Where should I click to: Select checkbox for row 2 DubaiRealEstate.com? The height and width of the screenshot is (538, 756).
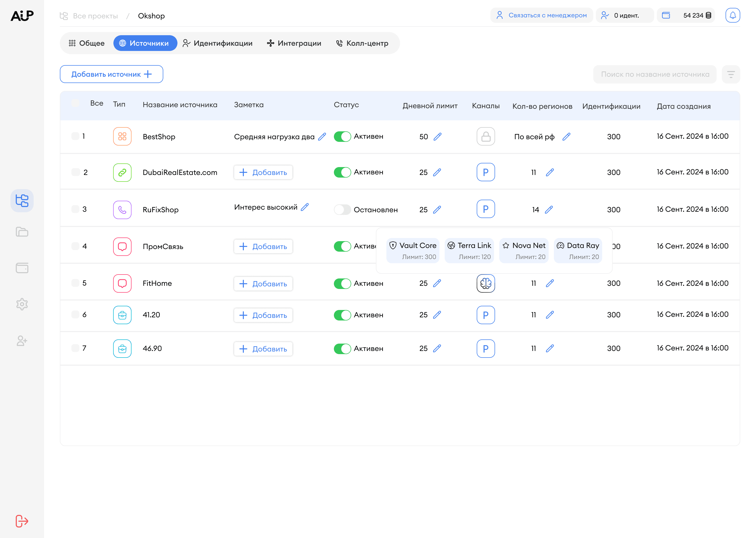[x=75, y=172]
